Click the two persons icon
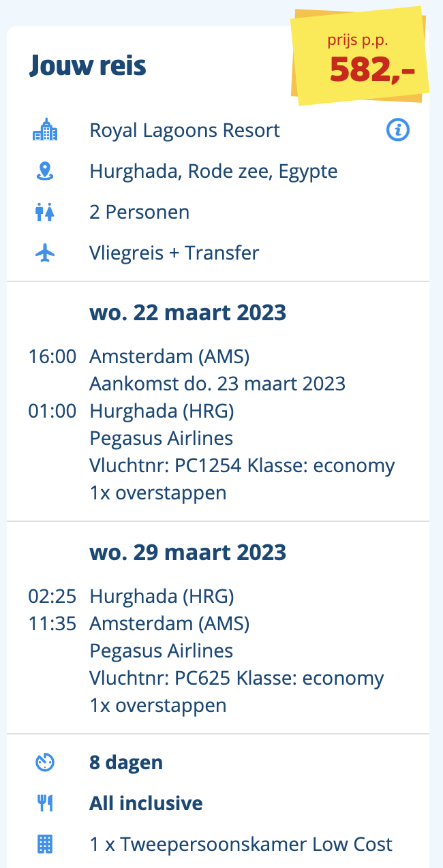The width and height of the screenshot is (443, 868). pyautogui.click(x=45, y=212)
